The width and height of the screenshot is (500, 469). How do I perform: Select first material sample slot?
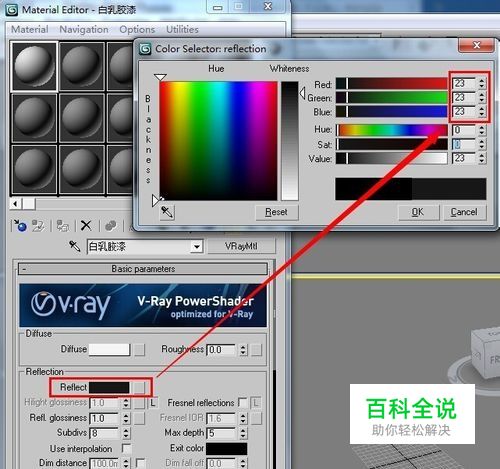tap(34, 66)
